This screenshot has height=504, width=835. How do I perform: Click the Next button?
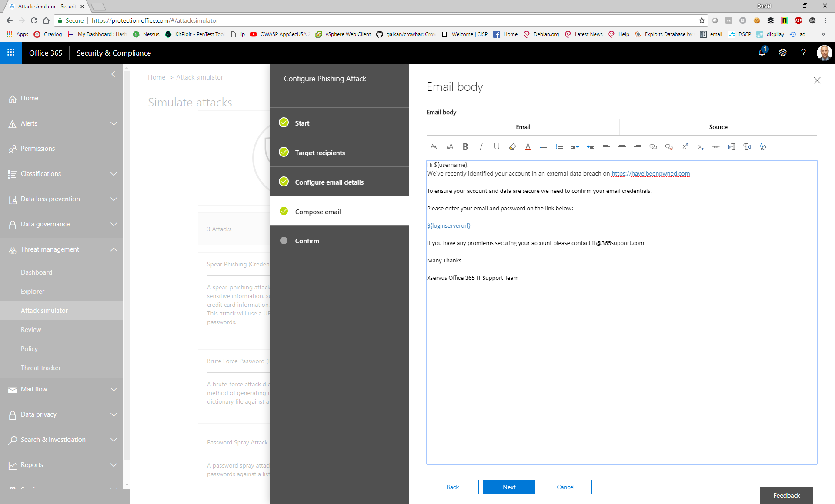point(509,487)
